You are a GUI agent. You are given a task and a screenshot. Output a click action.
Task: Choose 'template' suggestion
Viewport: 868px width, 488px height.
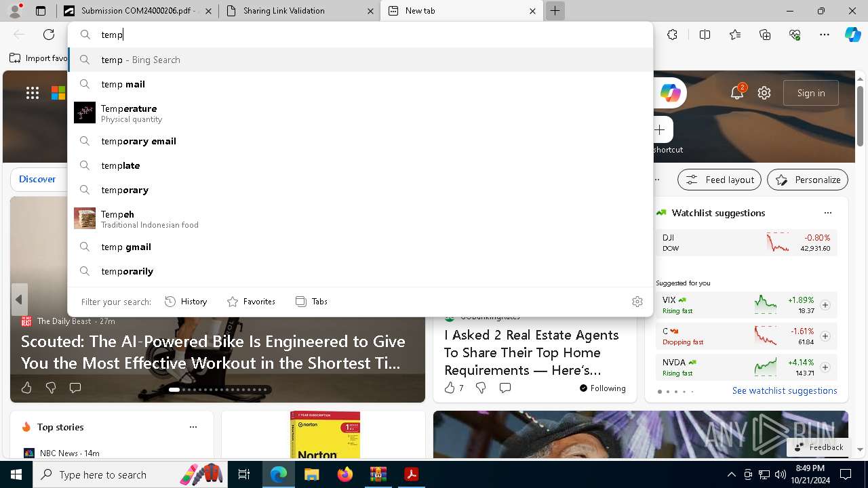(x=360, y=165)
